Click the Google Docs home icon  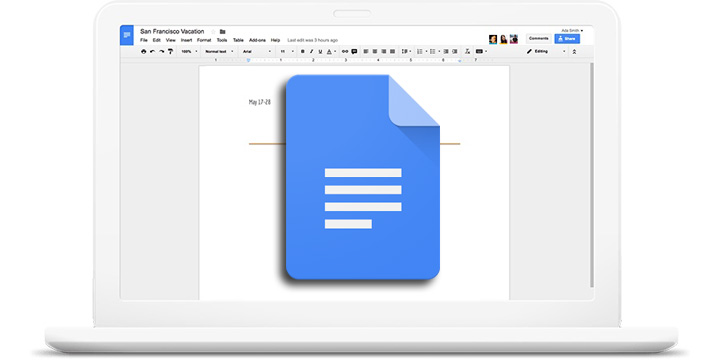tap(127, 35)
